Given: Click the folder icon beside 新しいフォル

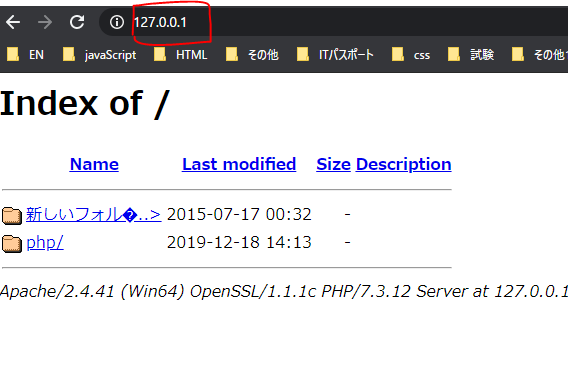Looking at the screenshot, I should 12,216.
